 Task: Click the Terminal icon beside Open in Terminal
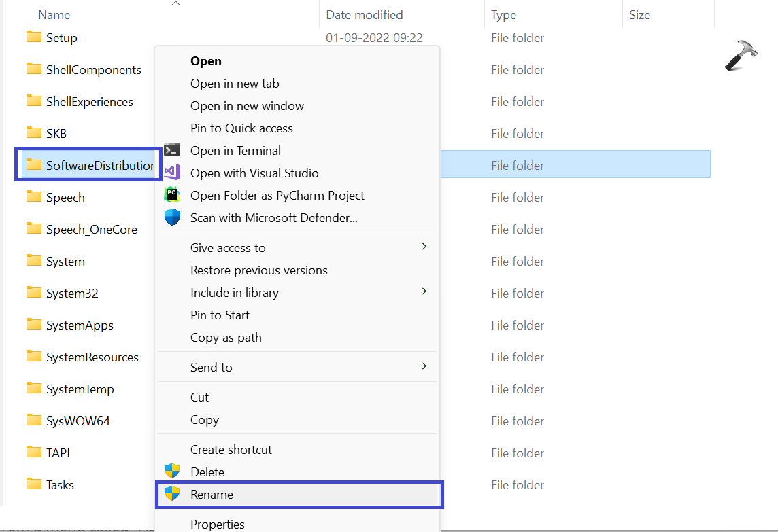point(172,150)
